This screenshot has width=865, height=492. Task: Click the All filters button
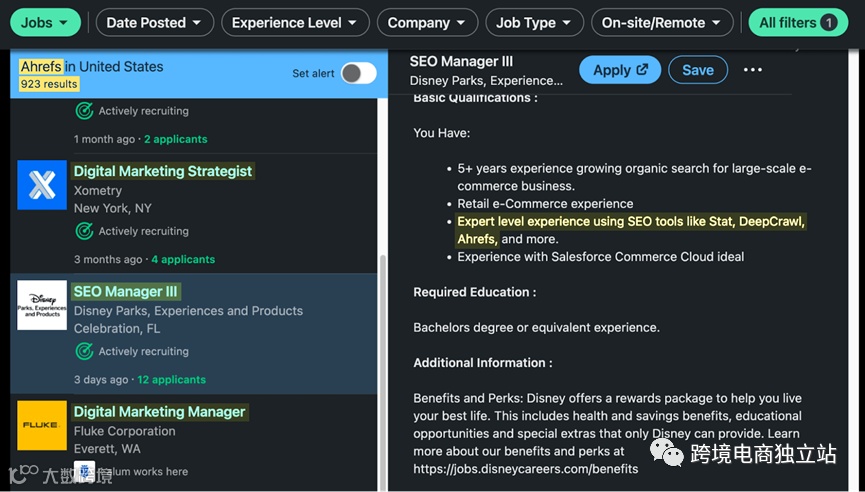coord(798,22)
